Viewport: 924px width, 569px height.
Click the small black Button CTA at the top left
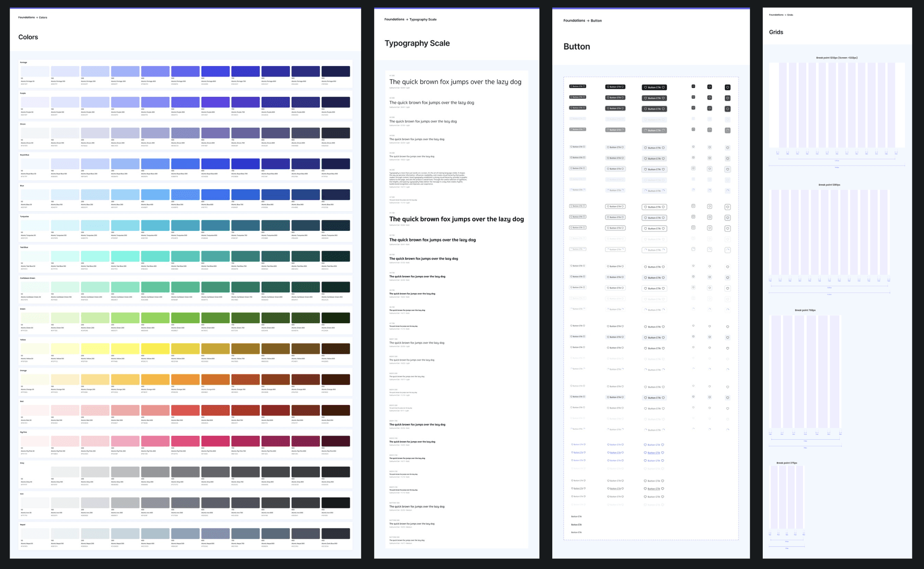click(x=577, y=86)
